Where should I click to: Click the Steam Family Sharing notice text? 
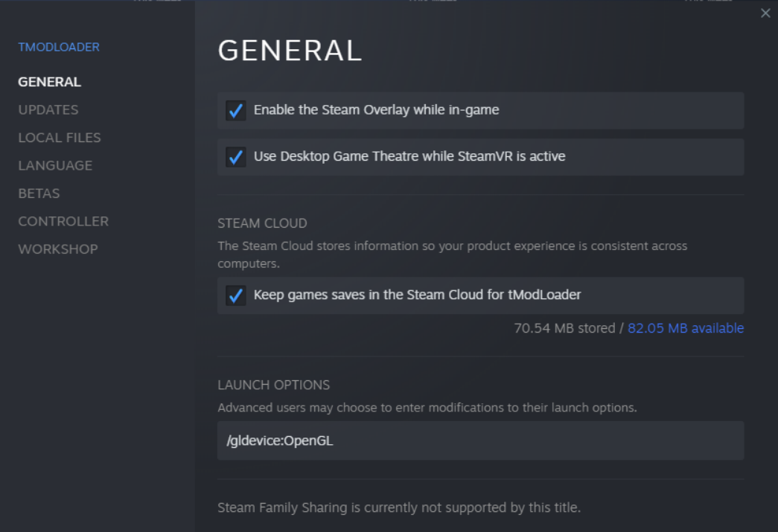(398, 507)
